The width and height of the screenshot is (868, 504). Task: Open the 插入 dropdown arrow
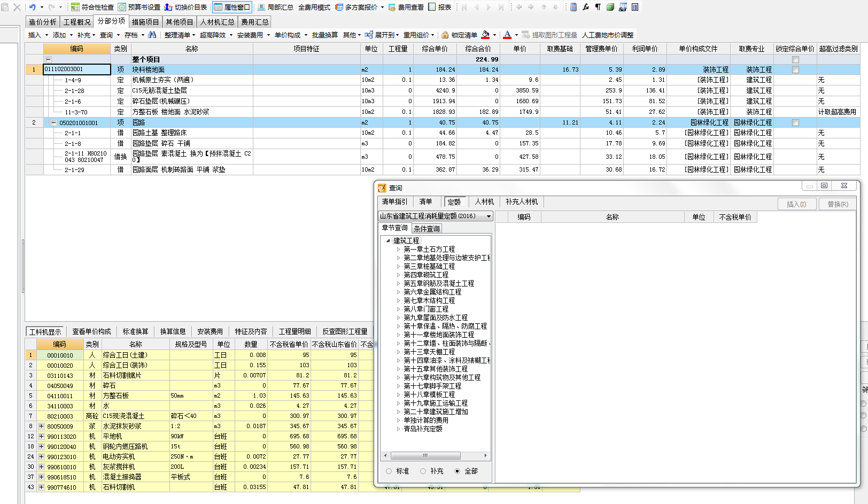46,35
